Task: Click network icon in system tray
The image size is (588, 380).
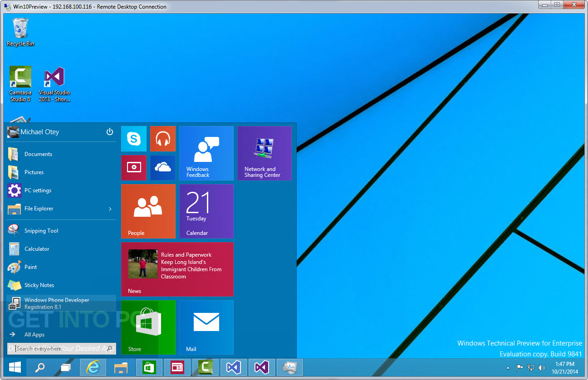Action: tap(531, 368)
